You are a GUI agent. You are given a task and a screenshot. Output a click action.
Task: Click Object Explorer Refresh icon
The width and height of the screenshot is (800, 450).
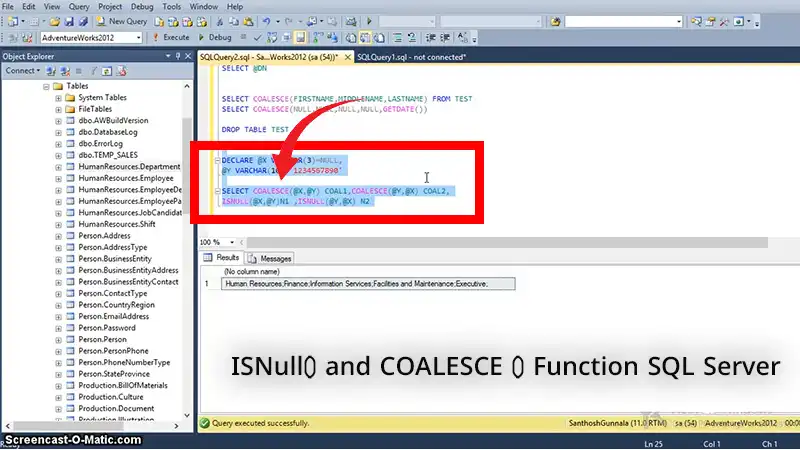click(x=107, y=71)
